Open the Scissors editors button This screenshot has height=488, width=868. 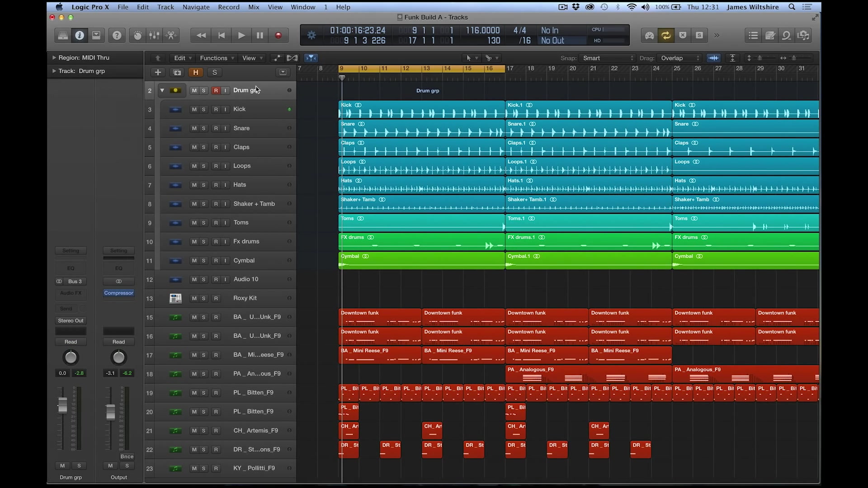pyautogui.click(x=171, y=35)
